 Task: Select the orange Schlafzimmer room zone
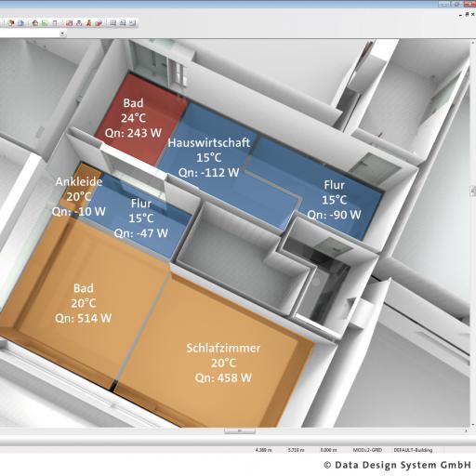(223, 363)
